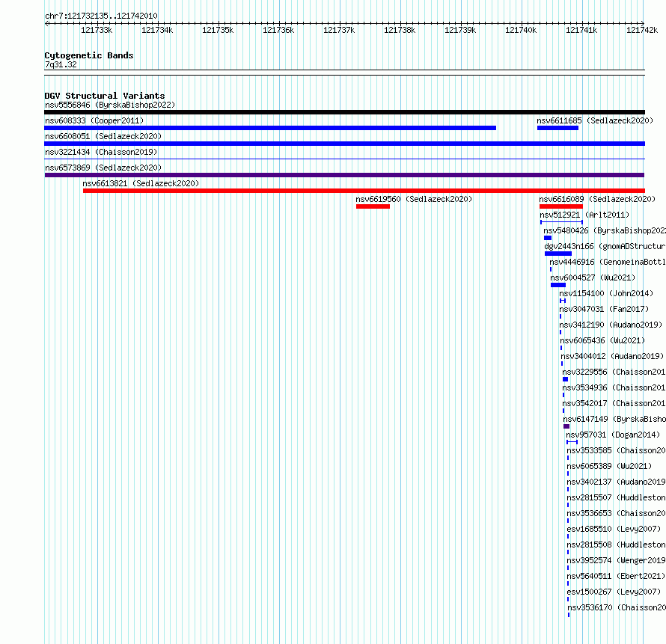Open variant esv1500267 (Levy2007) label

coord(614,592)
